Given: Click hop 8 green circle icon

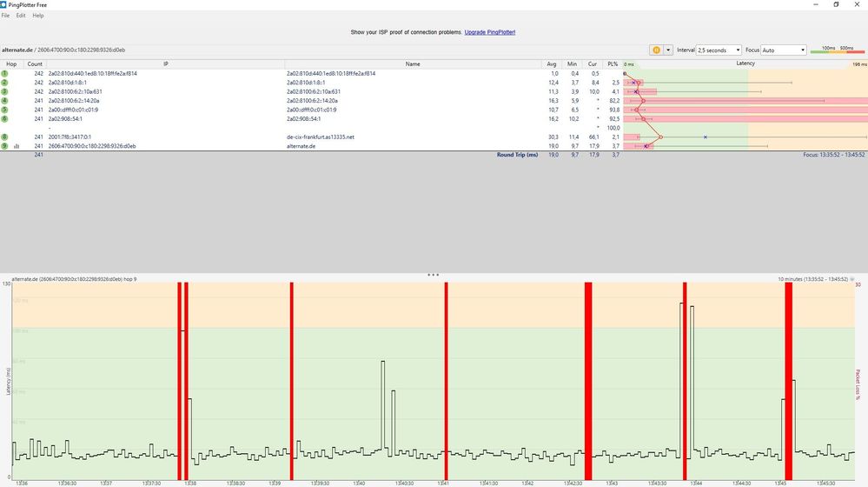Looking at the screenshot, I should coord(4,137).
